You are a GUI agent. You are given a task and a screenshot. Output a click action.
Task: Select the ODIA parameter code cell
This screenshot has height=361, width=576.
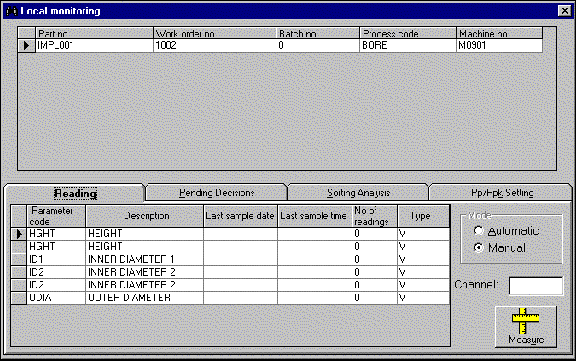(x=56, y=297)
